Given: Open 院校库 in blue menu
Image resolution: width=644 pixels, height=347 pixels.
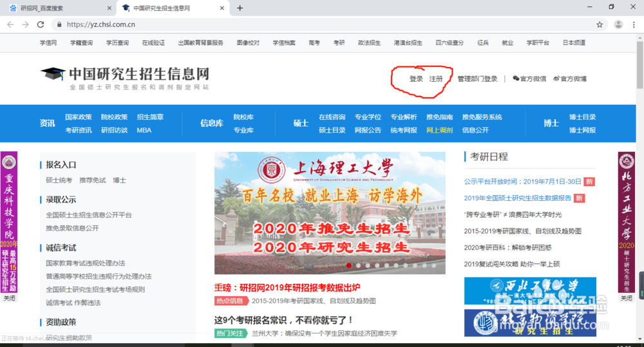Looking at the screenshot, I should 243,117.
